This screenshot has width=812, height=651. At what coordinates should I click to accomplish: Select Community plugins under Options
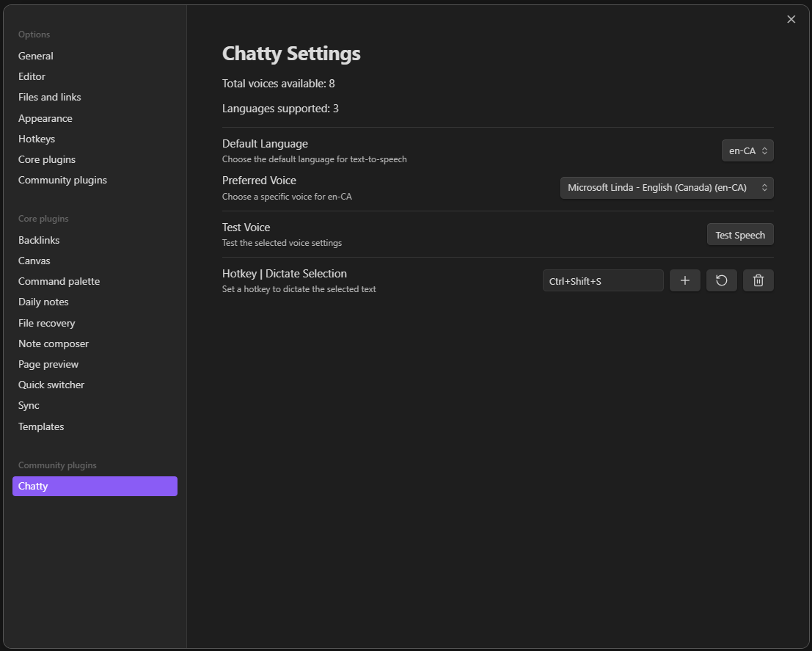pyautogui.click(x=95, y=181)
